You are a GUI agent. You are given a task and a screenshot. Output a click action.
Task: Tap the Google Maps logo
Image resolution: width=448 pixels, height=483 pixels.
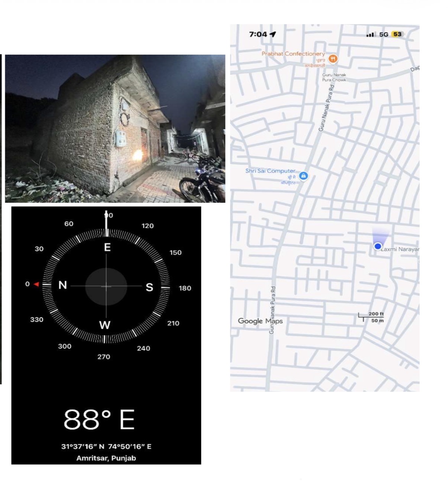(260, 321)
